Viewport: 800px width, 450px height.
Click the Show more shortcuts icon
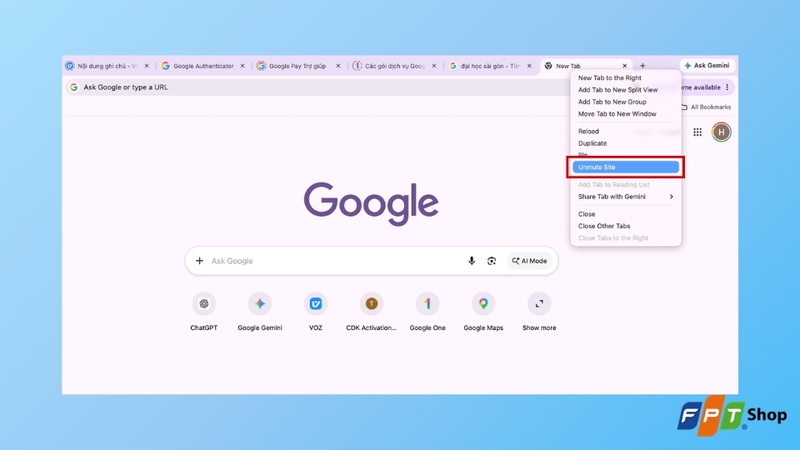[x=539, y=304]
